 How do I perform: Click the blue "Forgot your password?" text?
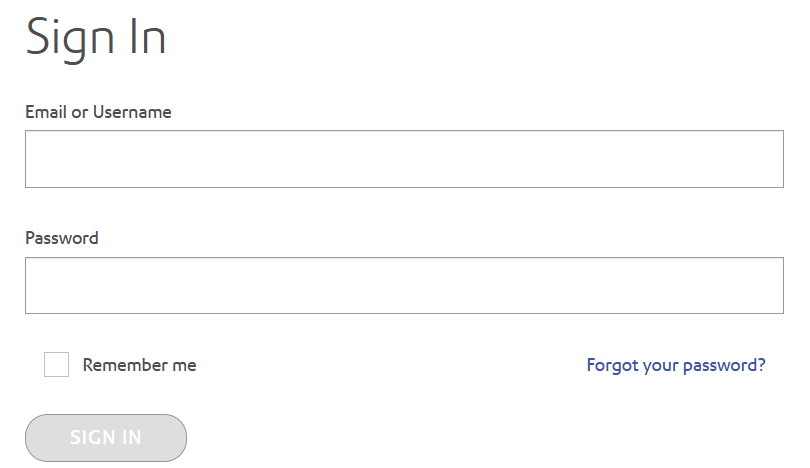(x=676, y=365)
